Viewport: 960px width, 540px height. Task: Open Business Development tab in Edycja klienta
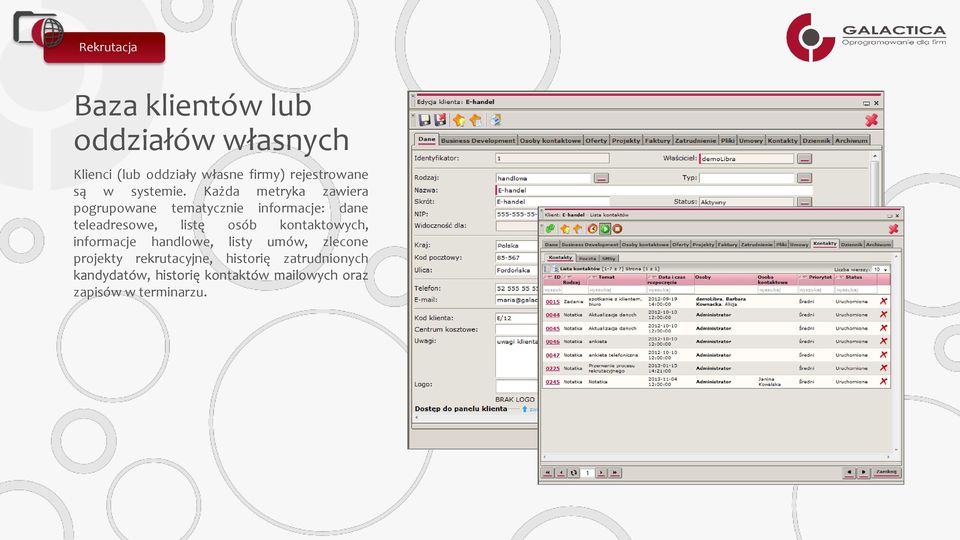pos(478,140)
